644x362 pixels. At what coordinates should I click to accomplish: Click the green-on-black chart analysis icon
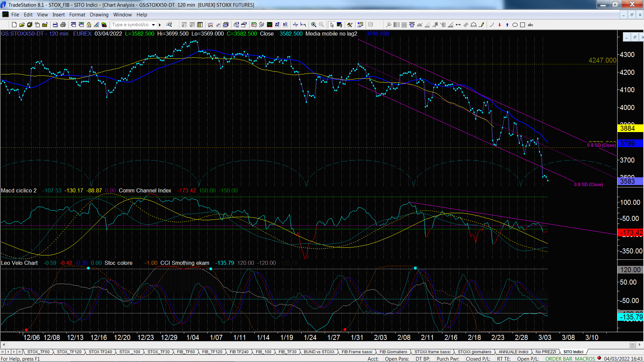click(269, 24)
